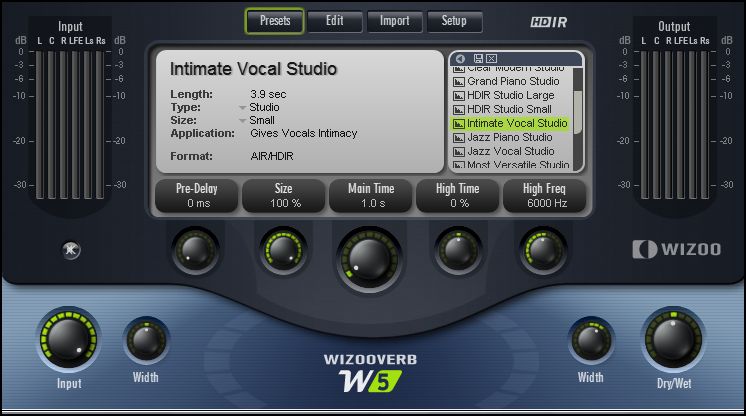Click the save disk icon in preset browser

pos(478,59)
